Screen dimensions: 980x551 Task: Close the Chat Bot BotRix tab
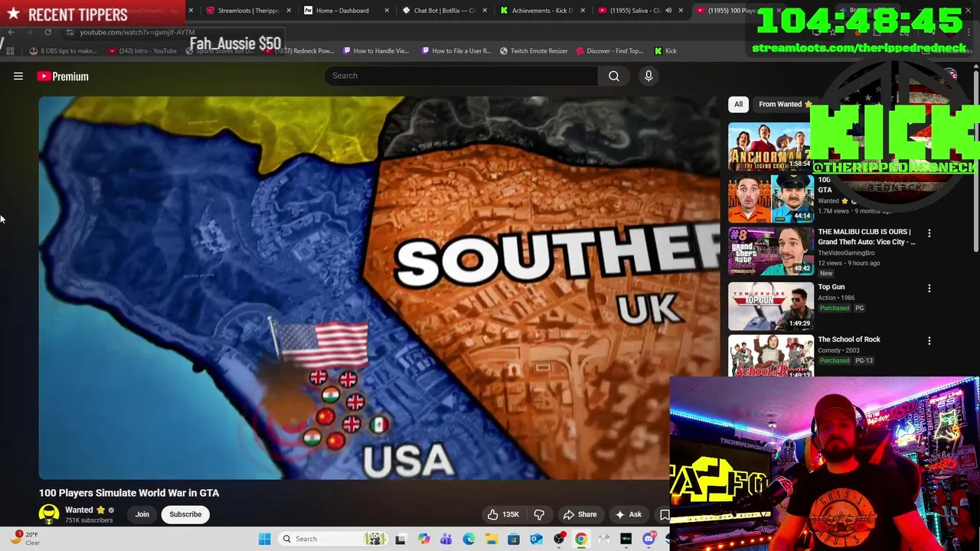point(485,11)
